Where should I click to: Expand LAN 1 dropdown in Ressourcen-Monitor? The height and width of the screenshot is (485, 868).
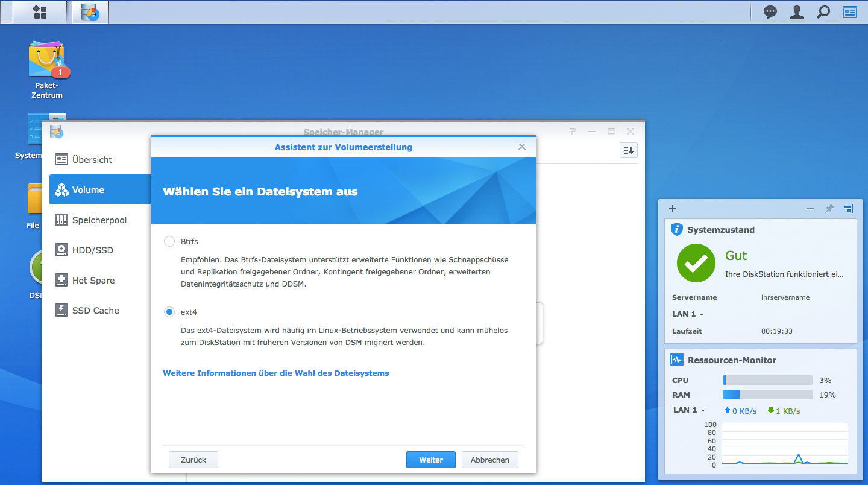coord(689,410)
